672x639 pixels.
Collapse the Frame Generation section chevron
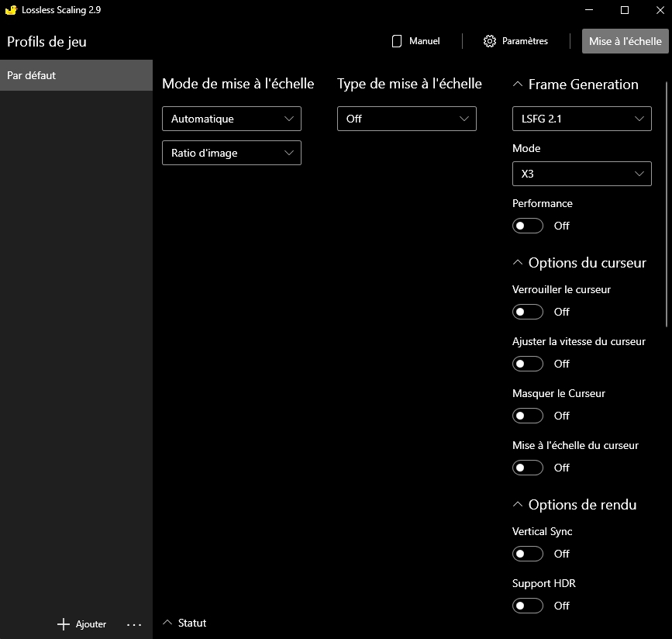(519, 85)
